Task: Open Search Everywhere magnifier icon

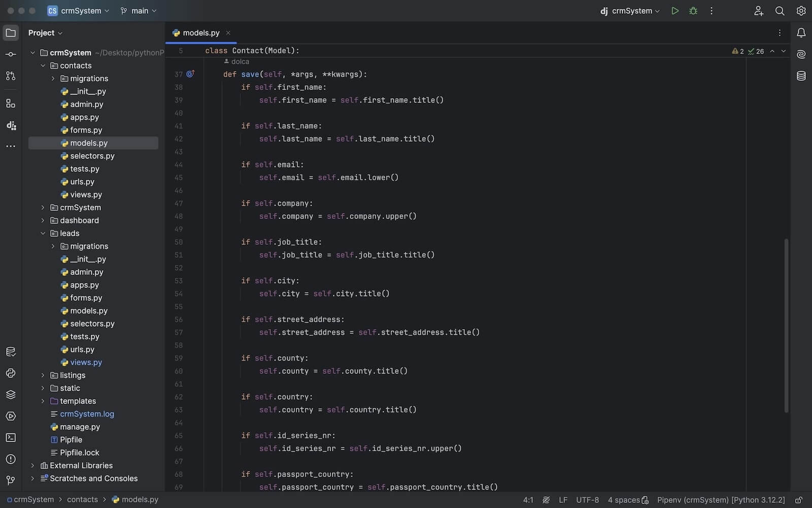Action: coord(780,11)
